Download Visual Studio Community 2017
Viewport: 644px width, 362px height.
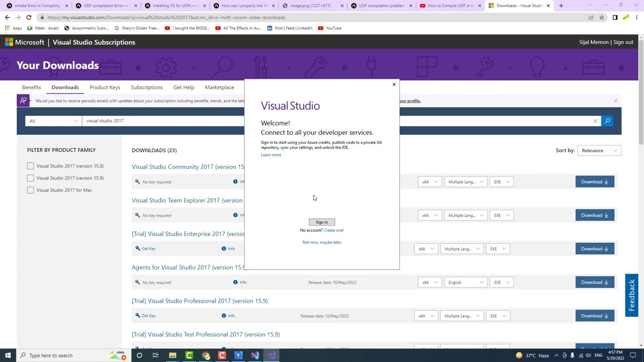click(595, 182)
